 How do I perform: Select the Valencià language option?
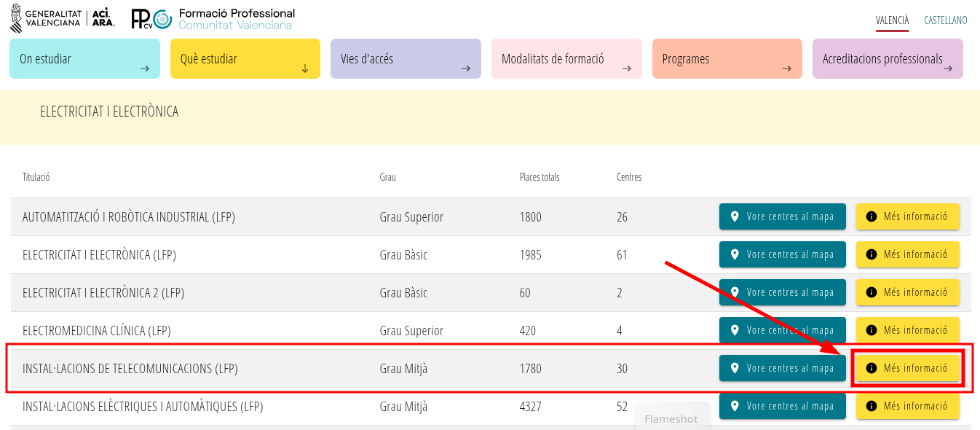[x=892, y=20]
